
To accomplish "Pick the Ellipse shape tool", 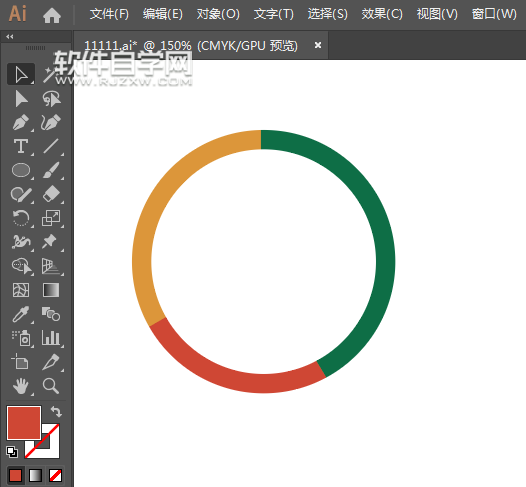I will pyautogui.click(x=21, y=170).
